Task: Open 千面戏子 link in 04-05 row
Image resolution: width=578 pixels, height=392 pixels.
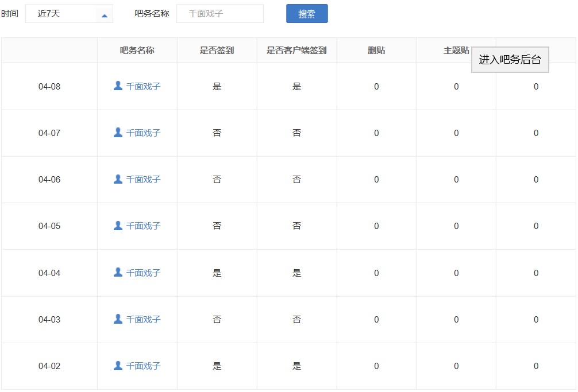Action: [x=143, y=226]
